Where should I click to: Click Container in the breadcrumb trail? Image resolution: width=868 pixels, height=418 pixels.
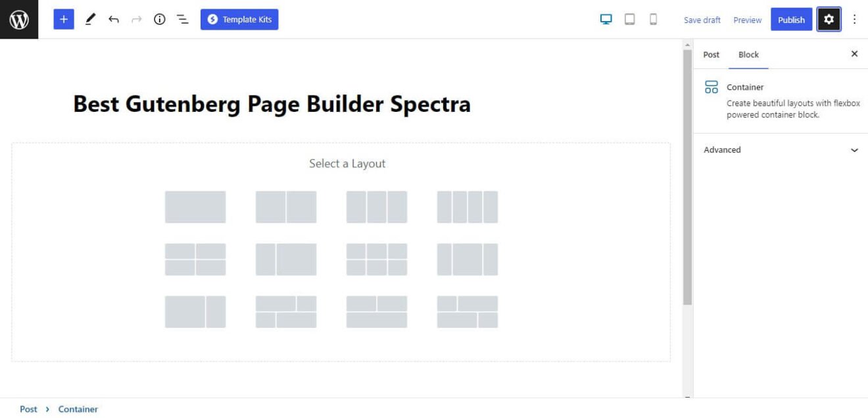[78, 409]
